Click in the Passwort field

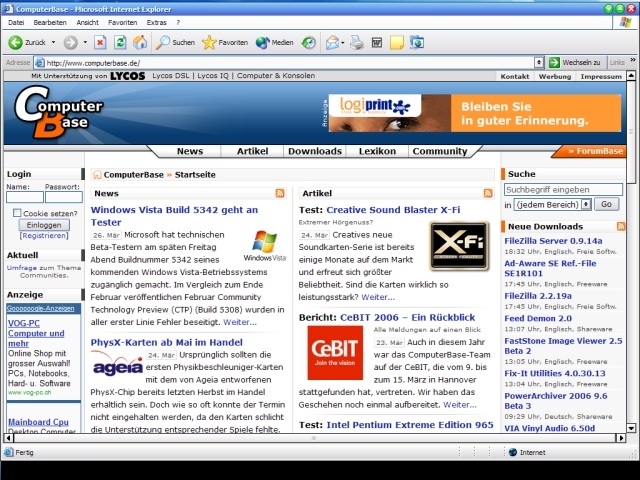tap(64, 198)
